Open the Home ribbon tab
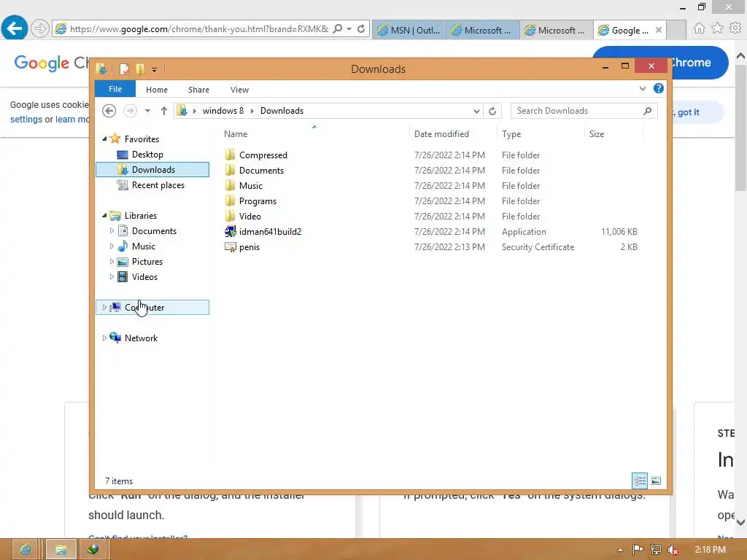The width and height of the screenshot is (747, 560). pyautogui.click(x=157, y=90)
